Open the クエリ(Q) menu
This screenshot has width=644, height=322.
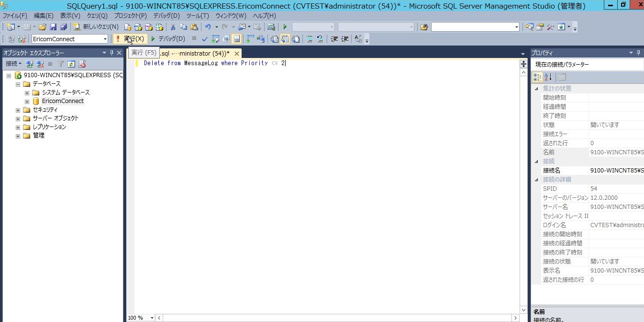(97, 16)
